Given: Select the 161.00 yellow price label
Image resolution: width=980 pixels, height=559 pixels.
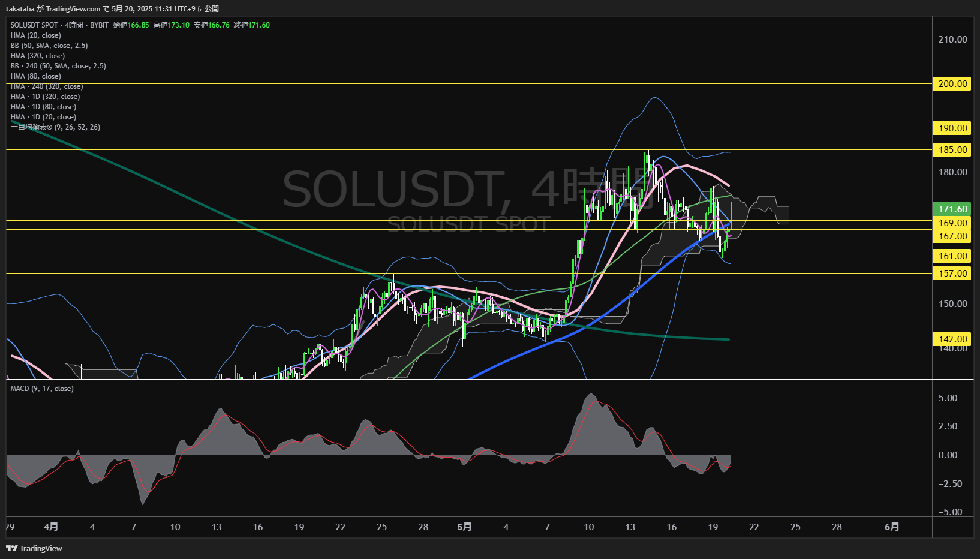Looking at the screenshot, I should [x=952, y=256].
